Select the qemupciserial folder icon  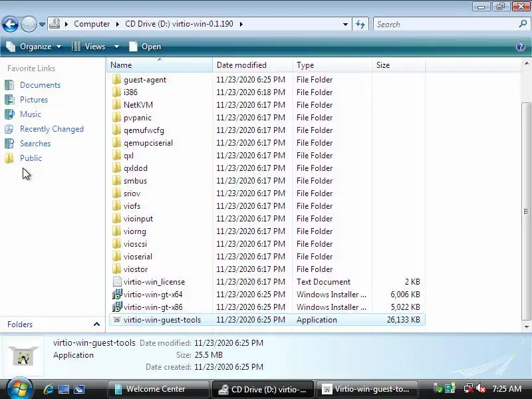click(116, 142)
